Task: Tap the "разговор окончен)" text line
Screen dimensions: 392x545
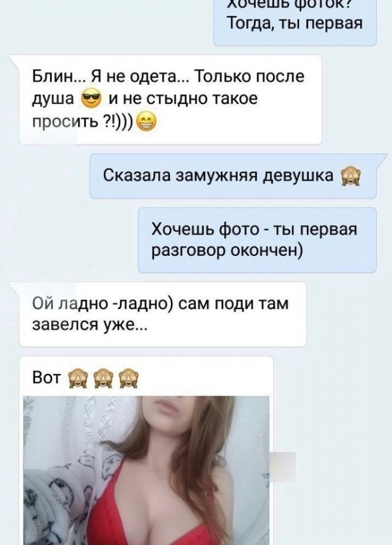Action: (227, 251)
